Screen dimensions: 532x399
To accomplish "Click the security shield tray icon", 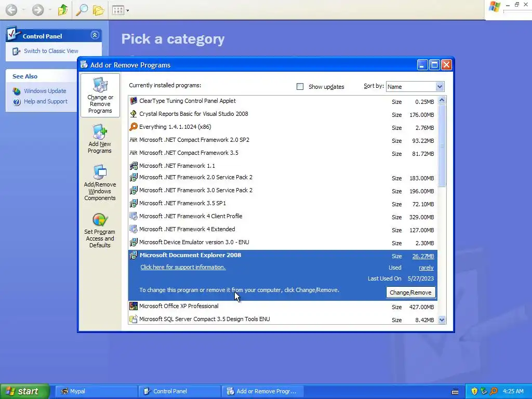I will point(474,391).
